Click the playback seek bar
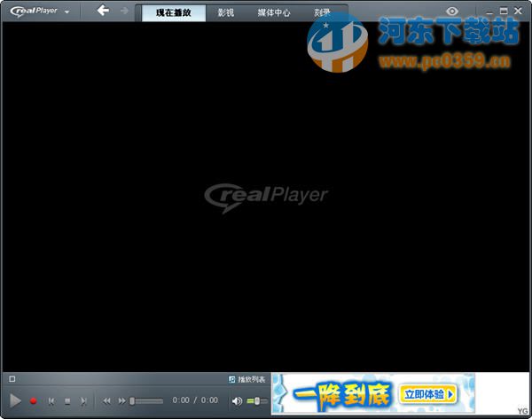This screenshot has height=419, width=532. pos(146,401)
